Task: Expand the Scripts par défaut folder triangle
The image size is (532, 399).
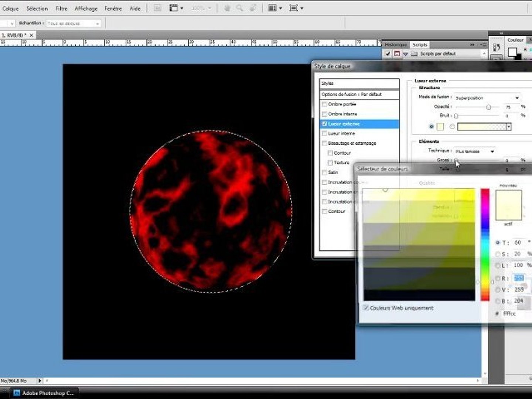Action: (406, 54)
